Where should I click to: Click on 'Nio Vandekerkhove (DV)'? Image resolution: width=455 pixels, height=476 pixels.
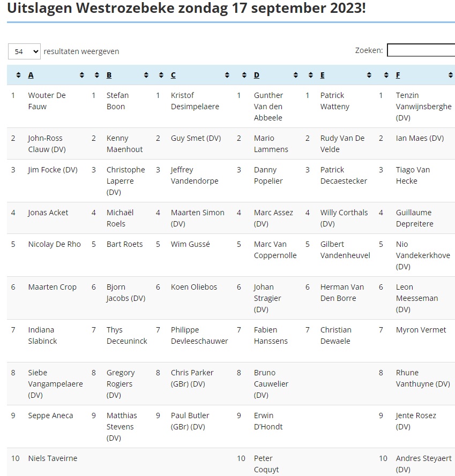423,255
